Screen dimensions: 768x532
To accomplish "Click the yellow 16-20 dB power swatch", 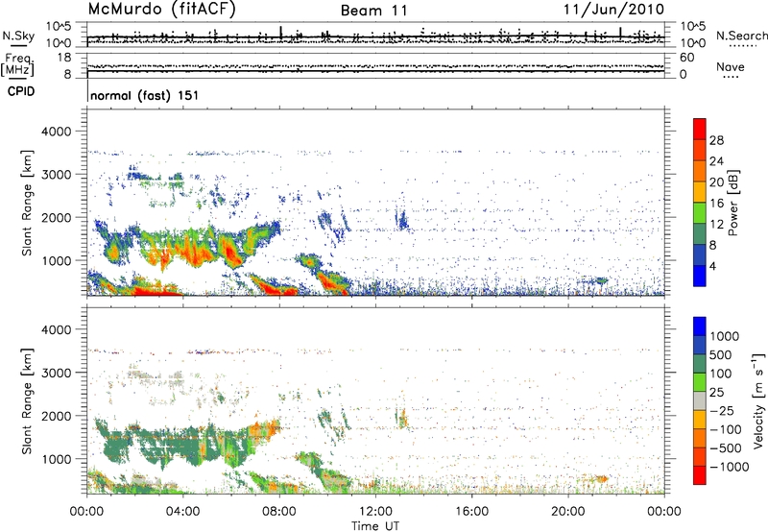I will point(700,192).
